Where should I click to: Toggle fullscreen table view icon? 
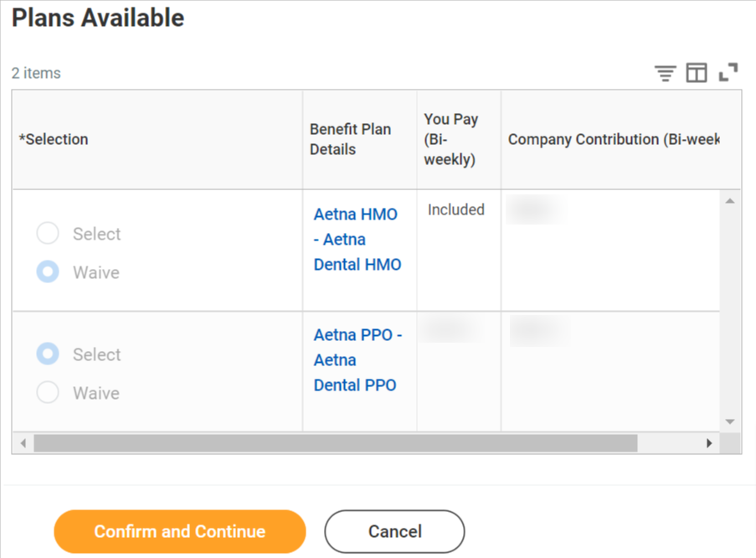pos(728,72)
